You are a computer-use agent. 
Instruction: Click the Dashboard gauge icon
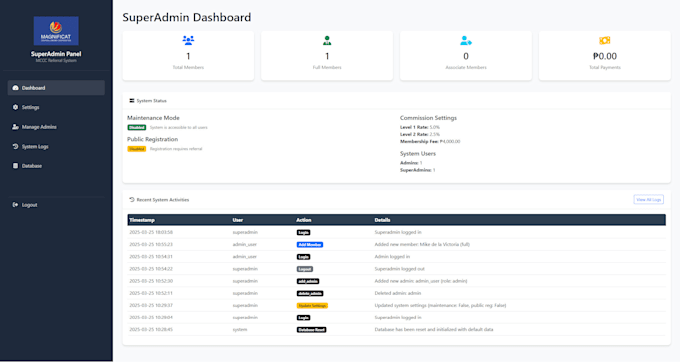tap(16, 88)
